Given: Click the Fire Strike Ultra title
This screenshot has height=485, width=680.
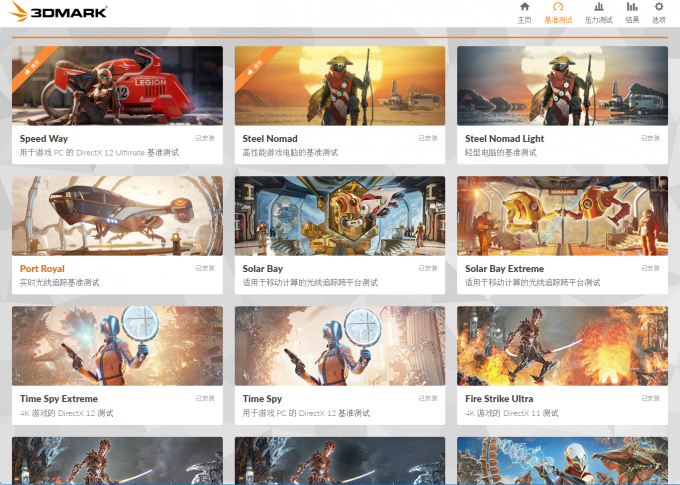Looking at the screenshot, I should [x=499, y=399].
